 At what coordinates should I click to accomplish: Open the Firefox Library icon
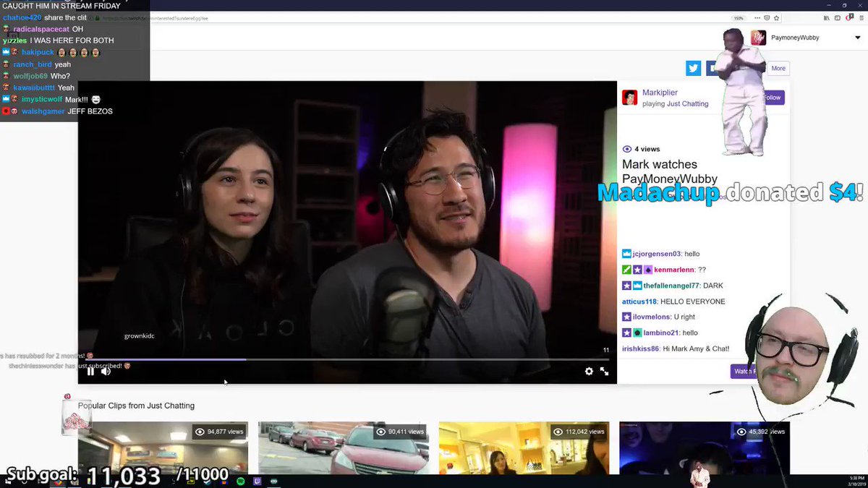(827, 18)
